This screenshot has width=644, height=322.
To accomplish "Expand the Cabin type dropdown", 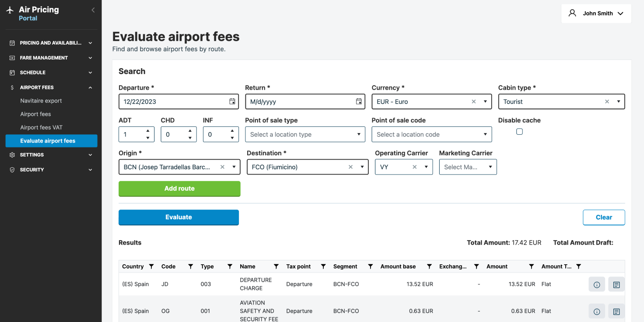I will click(618, 101).
